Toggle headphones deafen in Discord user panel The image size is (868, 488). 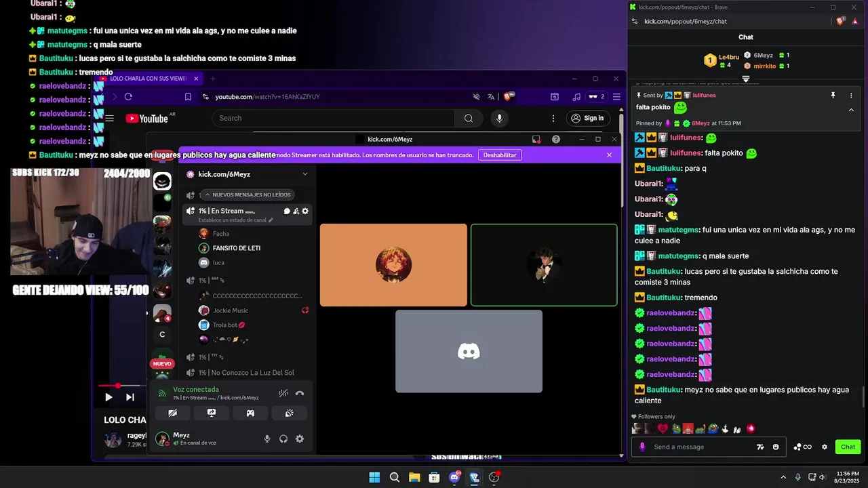[283, 439]
